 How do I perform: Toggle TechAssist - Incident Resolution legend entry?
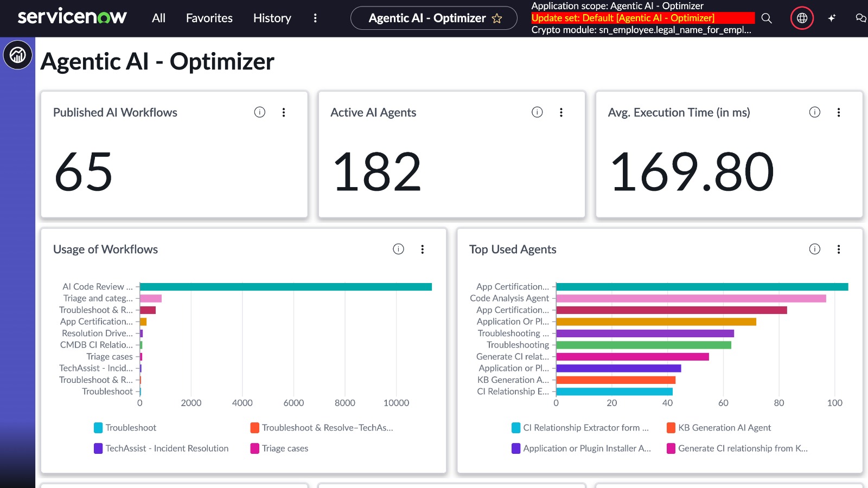(161, 448)
